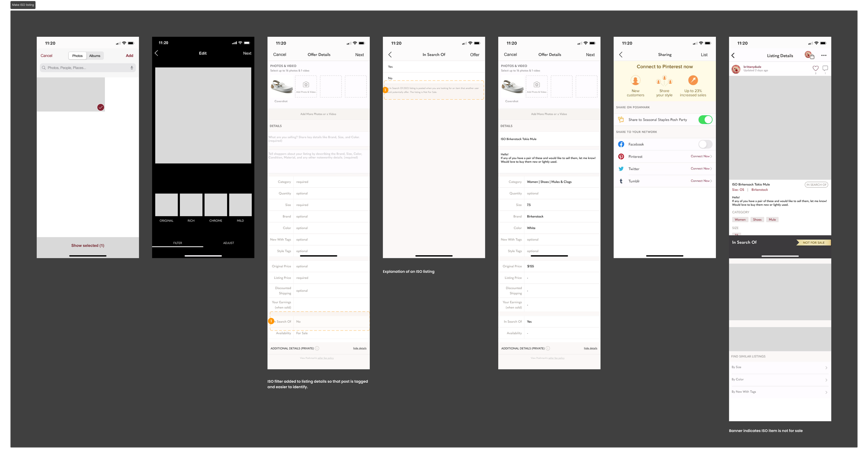Image resolution: width=868 pixels, height=458 pixels.
Task: Click the info icon beside Additional Details
Action: click(317, 348)
